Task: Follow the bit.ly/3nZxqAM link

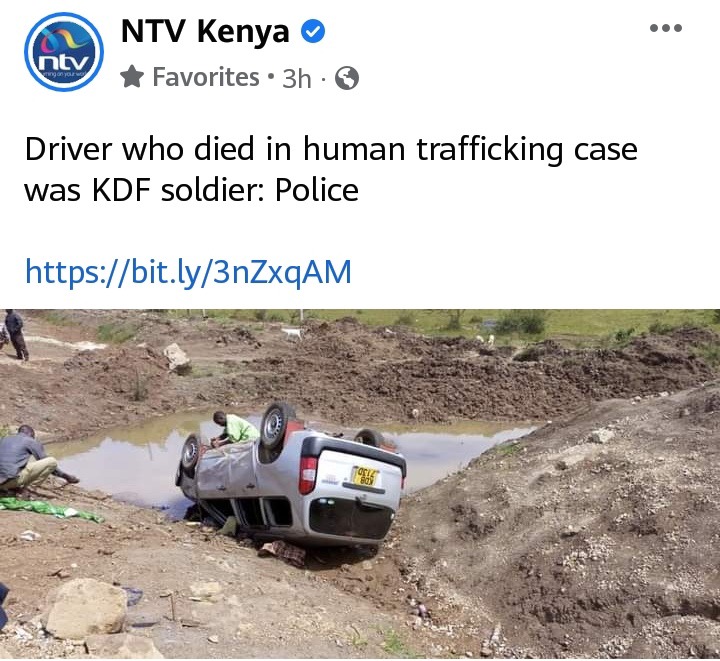Action: coord(188,271)
